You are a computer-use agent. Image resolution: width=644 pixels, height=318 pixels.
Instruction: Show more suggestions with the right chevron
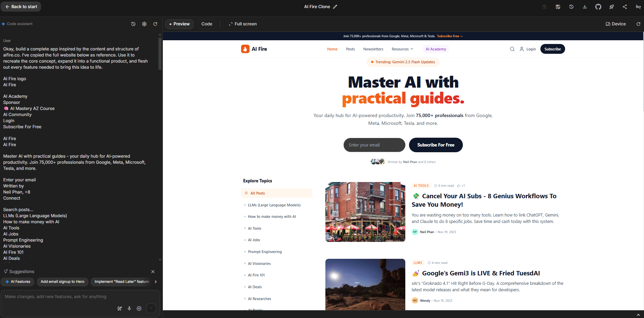click(x=156, y=282)
